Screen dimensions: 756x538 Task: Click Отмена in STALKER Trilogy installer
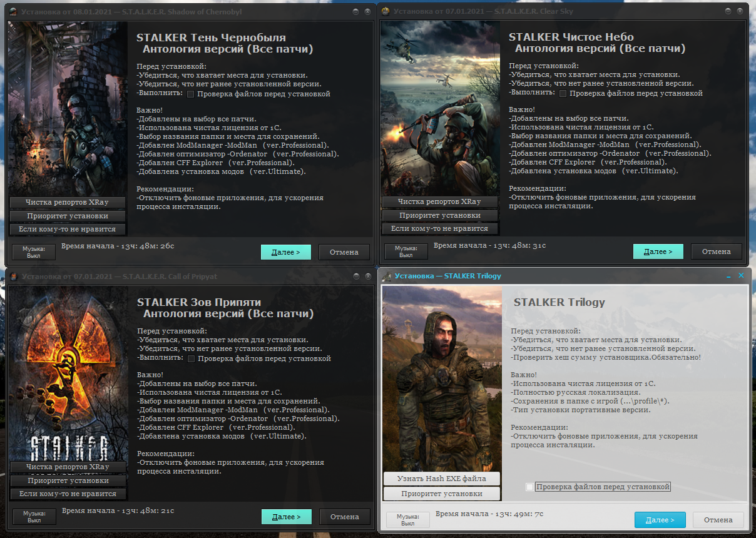pyautogui.click(x=718, y=520)
